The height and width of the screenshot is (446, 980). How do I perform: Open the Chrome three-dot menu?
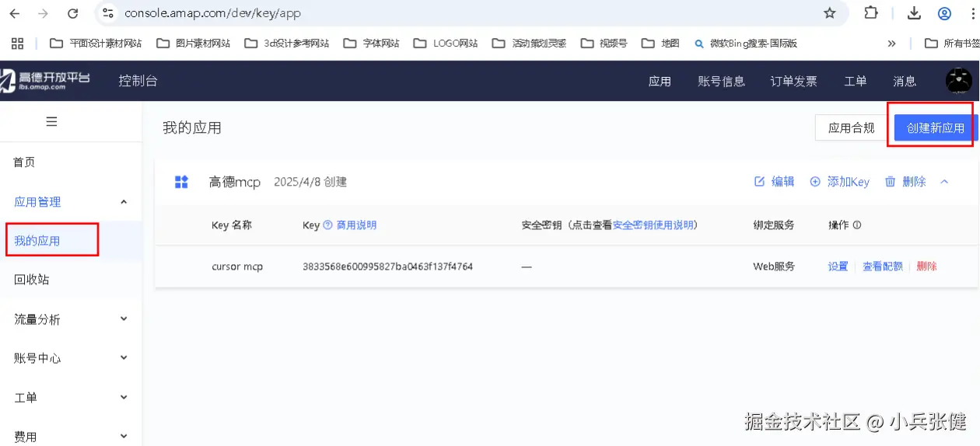(x=972, y=13)
